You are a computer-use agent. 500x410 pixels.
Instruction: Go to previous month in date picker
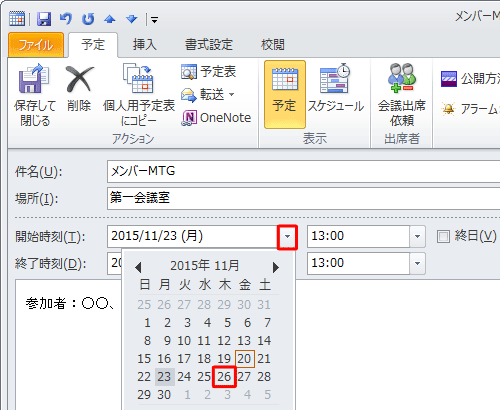tap(138, 267)
